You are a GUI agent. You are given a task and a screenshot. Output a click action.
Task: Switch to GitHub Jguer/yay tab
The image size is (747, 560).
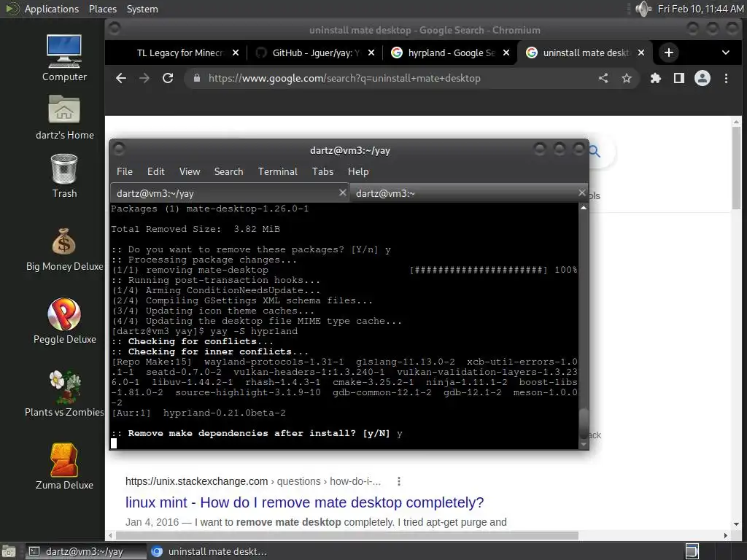(314, 52)
